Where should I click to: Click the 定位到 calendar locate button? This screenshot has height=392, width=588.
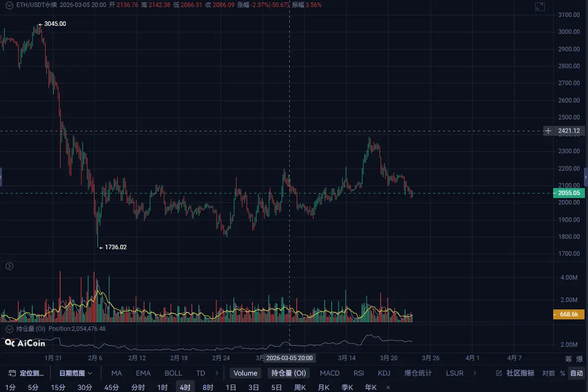[x=26, y=373]
